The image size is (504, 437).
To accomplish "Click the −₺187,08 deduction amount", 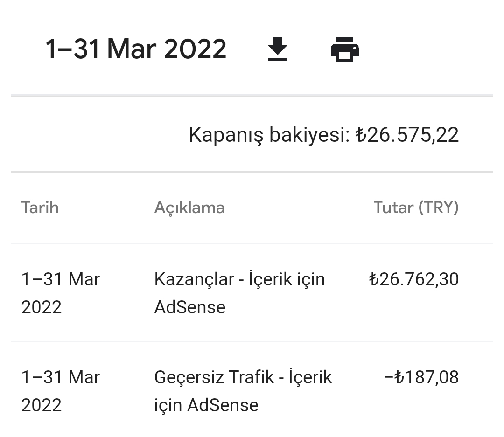I will pos(422,377).
